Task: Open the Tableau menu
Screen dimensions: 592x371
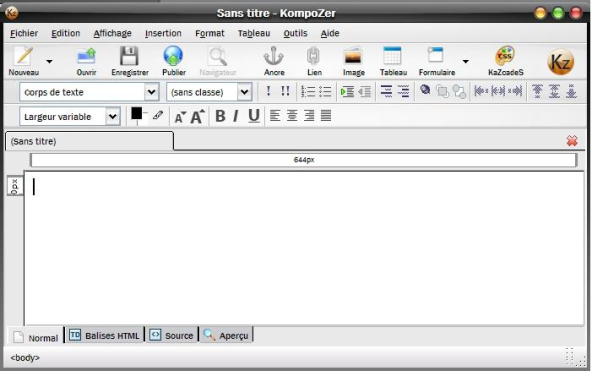Action: (254, 33)
